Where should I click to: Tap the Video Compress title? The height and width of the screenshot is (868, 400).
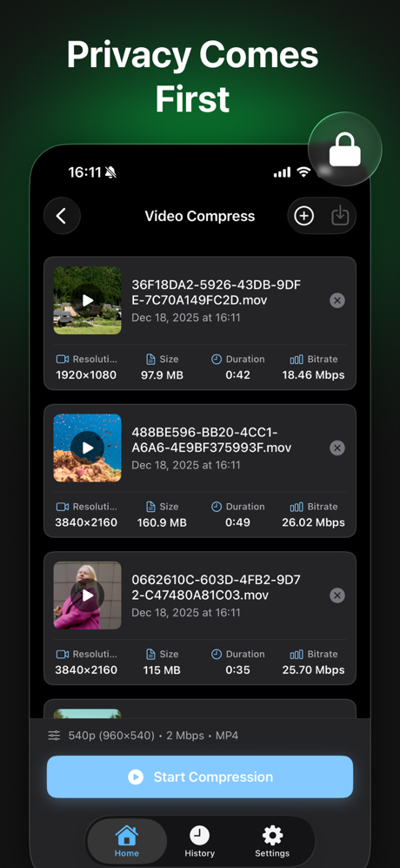tap(200, 216)
